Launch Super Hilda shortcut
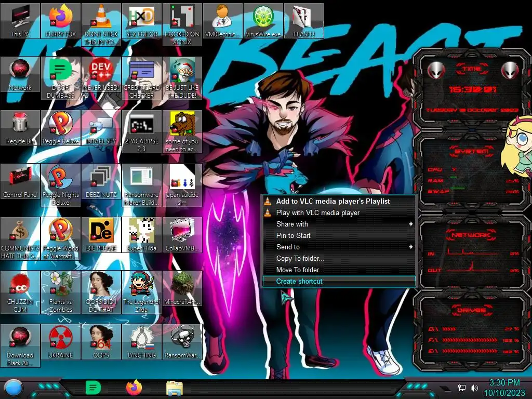 (x=141, y=235)
